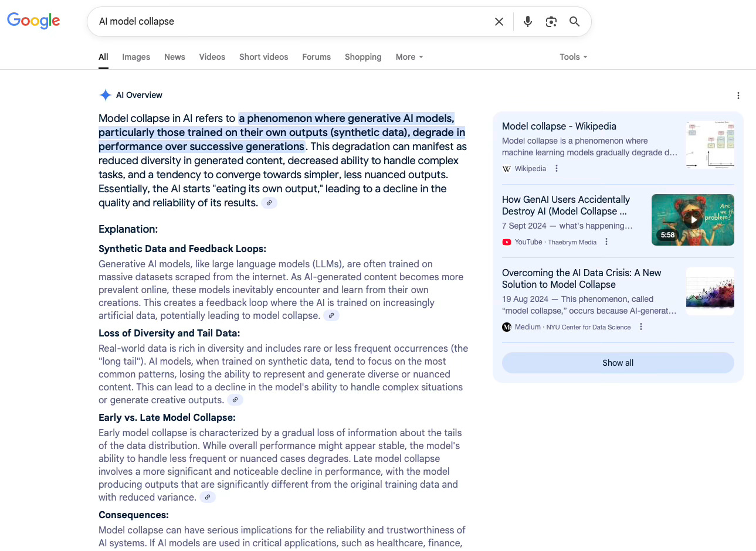Click highlighted phrase 'a phenomenon where generative AI models'
Viewport: 756px width, 551px height.
point(346,118)
